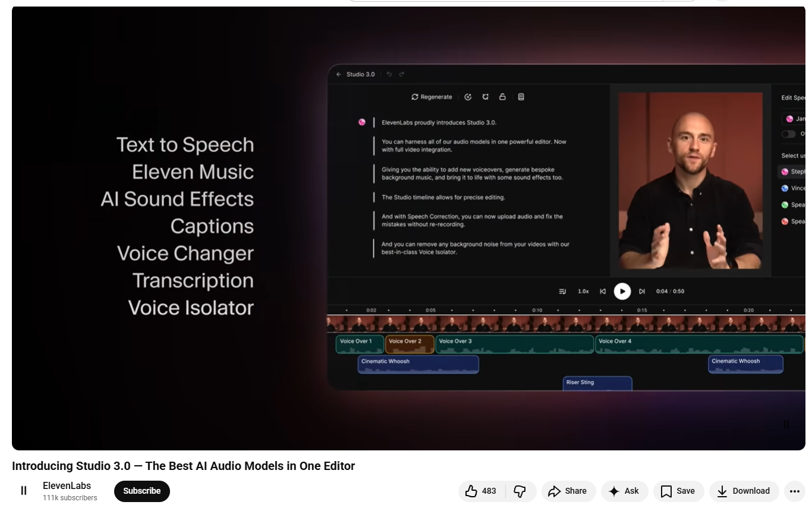Click the Share button

568,491
